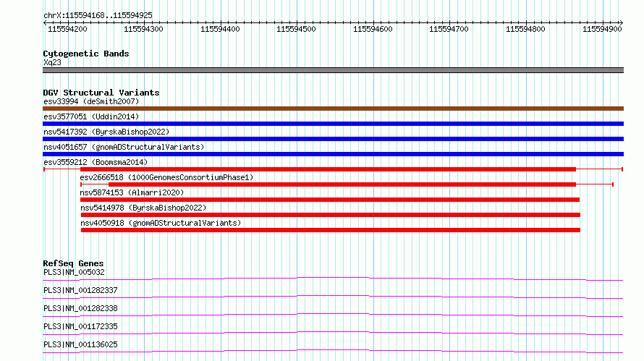The image size is (644, 361).
Task: Click ruler position 115594500
Action: point(296,29)
